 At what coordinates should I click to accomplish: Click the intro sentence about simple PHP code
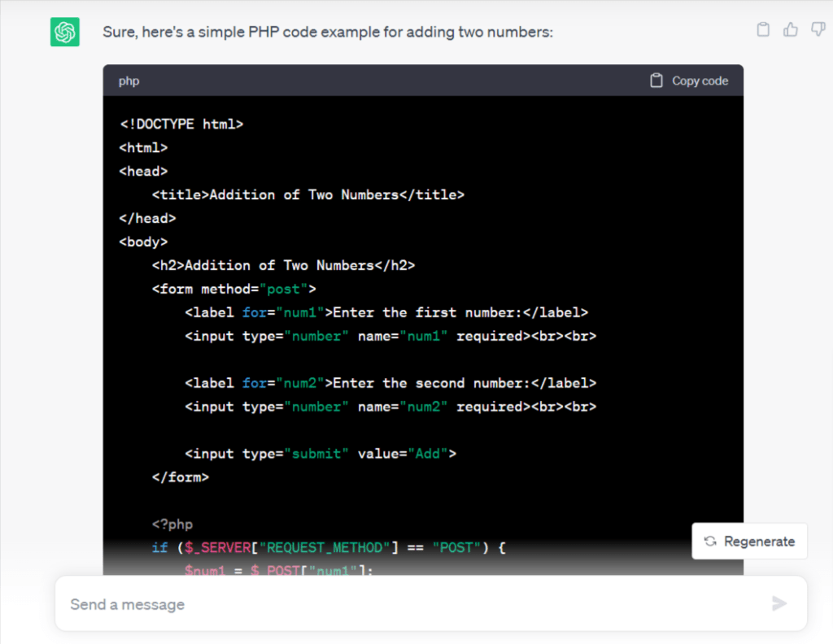329,32
